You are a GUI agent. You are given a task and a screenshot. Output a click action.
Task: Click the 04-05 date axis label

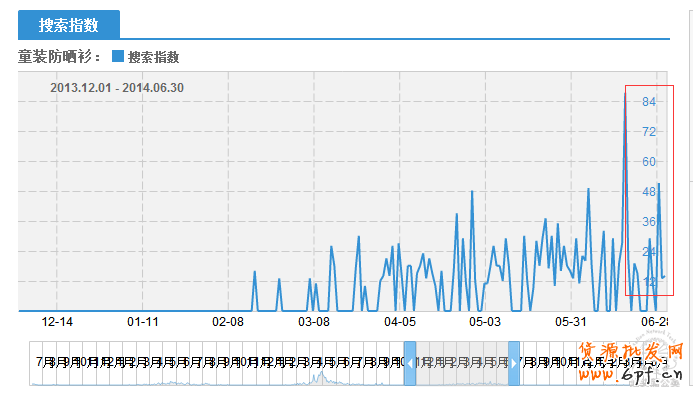(x=400, y=322)
